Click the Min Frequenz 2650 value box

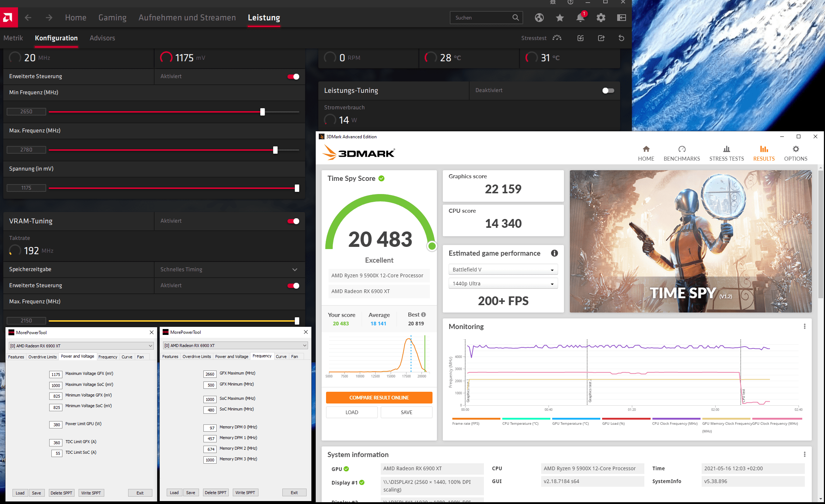(x=26, y=112)
